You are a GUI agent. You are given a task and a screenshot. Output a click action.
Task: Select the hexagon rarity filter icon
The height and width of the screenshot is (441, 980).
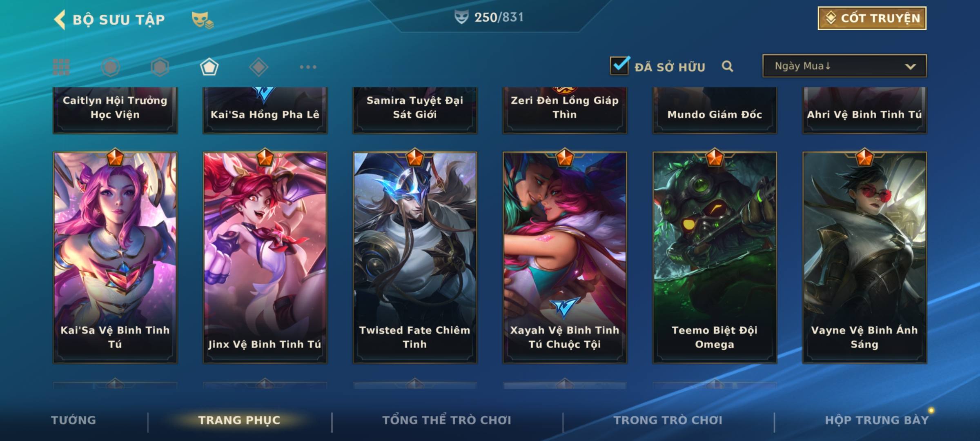click(160, 67)
